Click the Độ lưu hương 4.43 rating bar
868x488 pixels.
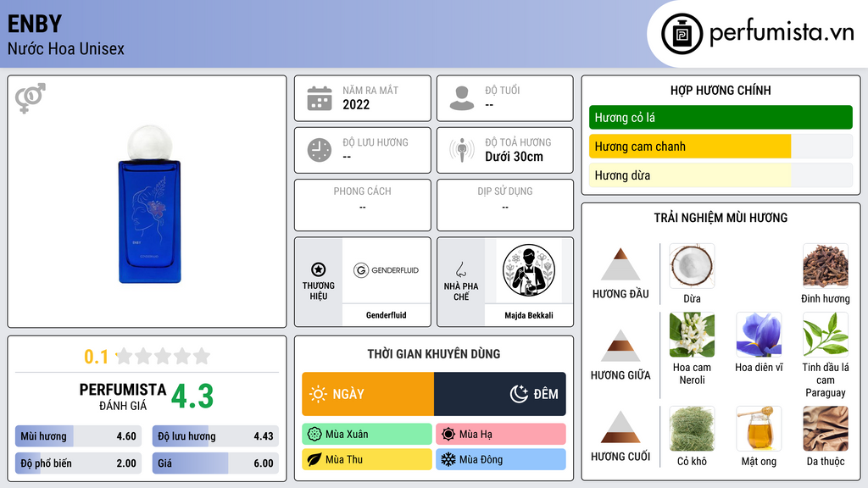(215, 436)
